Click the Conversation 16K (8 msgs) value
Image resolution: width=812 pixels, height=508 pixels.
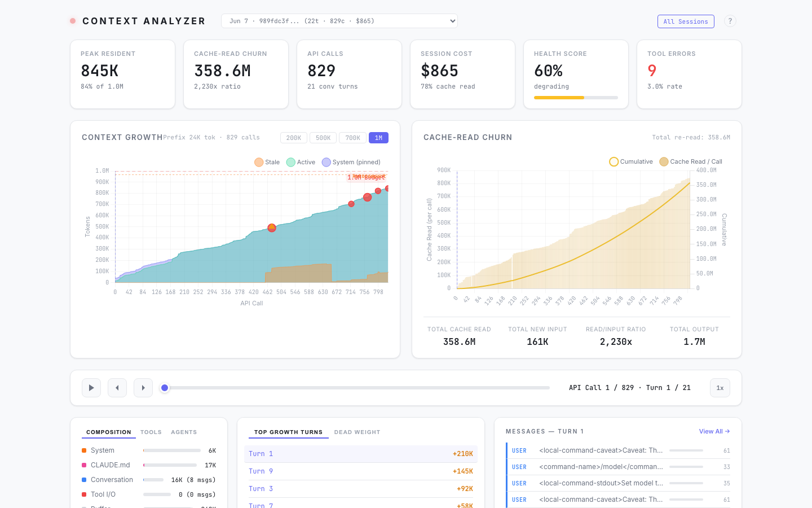click(x=193, y=480)
